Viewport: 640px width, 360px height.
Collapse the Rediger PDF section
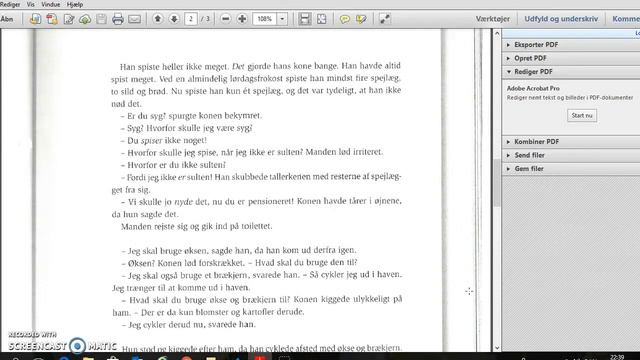(x=571, y=71)
